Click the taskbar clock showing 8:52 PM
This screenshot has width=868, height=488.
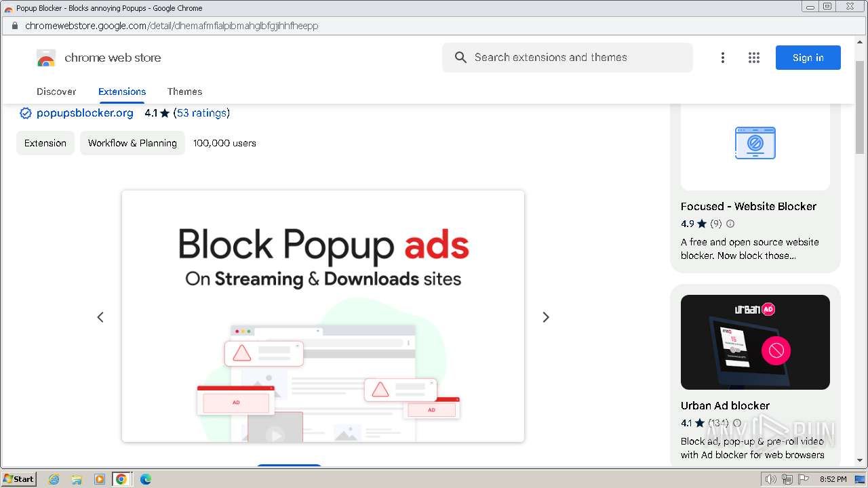[x=833, y=479]
